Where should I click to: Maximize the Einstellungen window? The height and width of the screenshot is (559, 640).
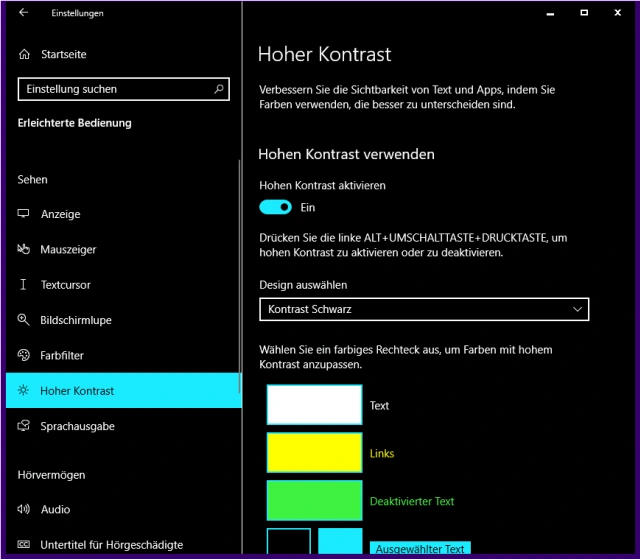[584, 13]
